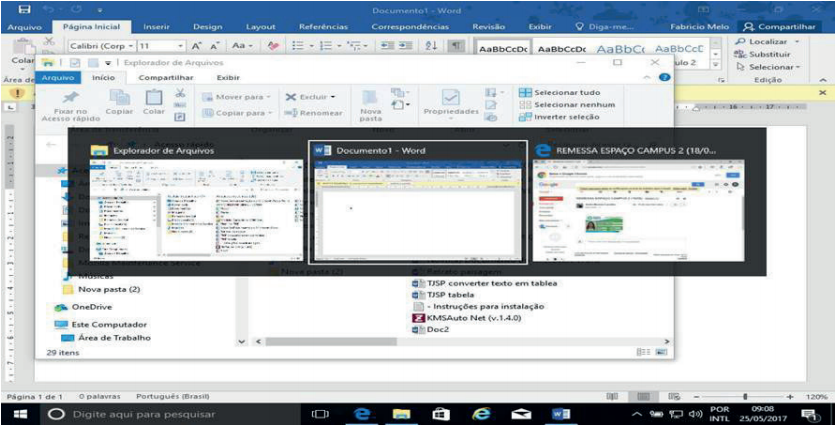Image resolution: width=836 pixels, height=425 pixels.
Task: Click the Word icon in taskbar
Action: pos(561,414)
